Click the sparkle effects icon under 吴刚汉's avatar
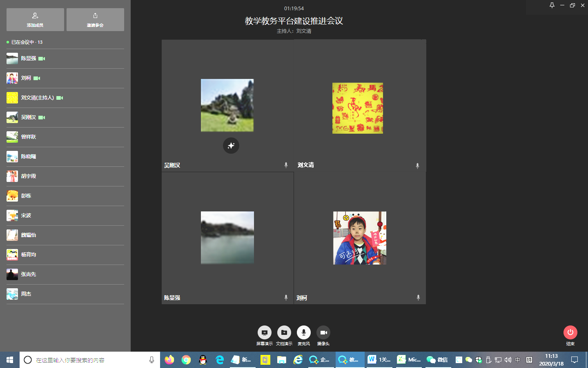This screenshot has width=588, height=368. (231, 146)
